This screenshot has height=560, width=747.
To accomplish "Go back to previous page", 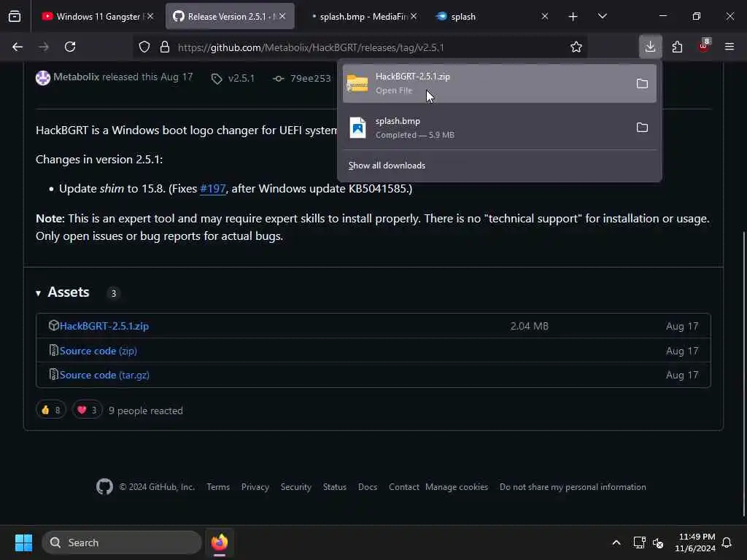I will [18, 47].
